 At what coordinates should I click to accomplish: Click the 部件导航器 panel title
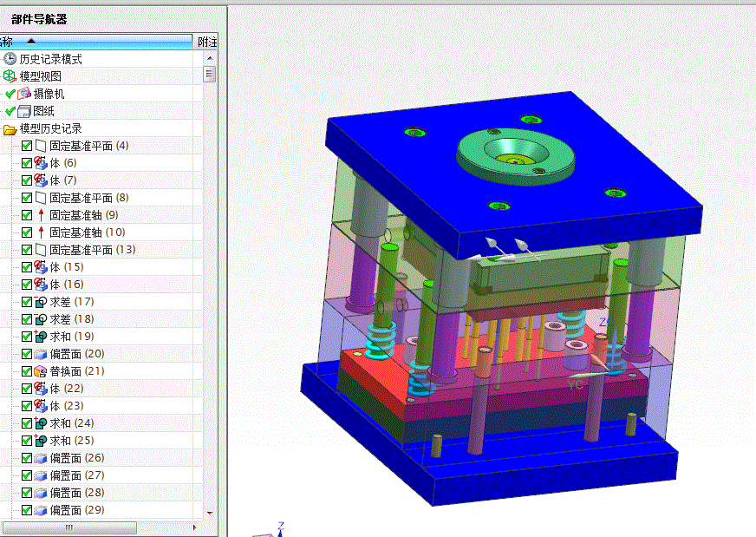tap(39, 20)
